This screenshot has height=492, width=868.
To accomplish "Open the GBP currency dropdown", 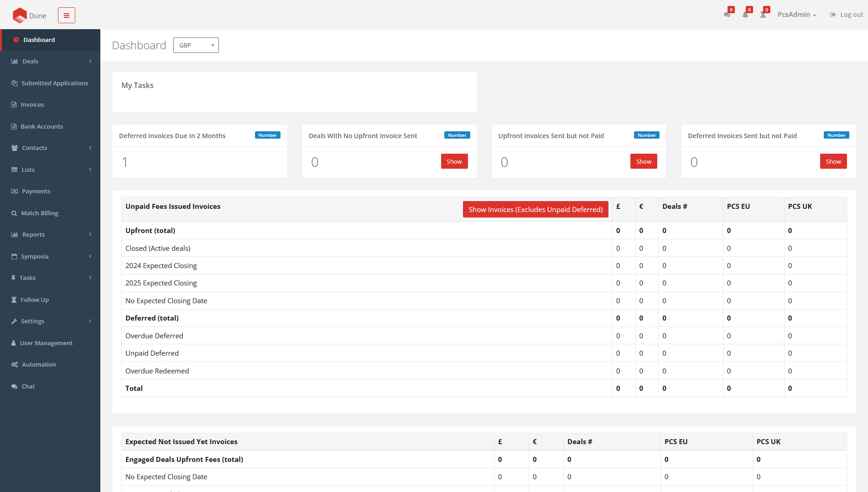I will (x=196, y=45).
